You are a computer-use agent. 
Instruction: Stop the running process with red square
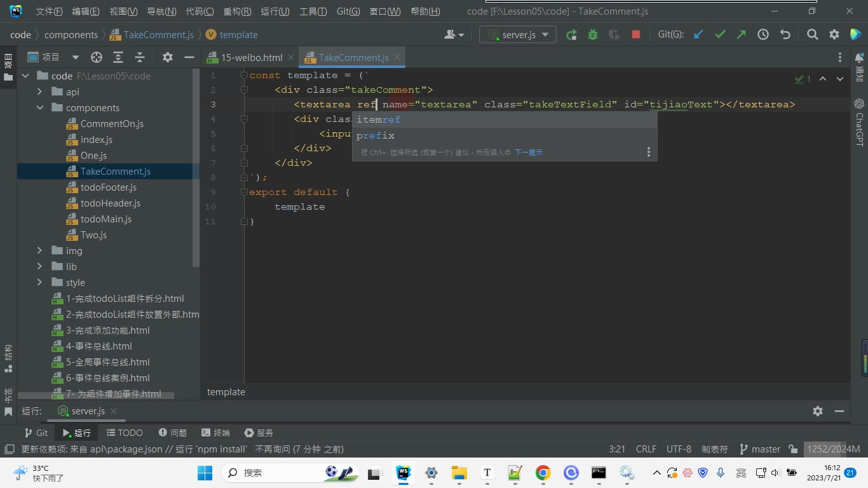pos(636,35)
